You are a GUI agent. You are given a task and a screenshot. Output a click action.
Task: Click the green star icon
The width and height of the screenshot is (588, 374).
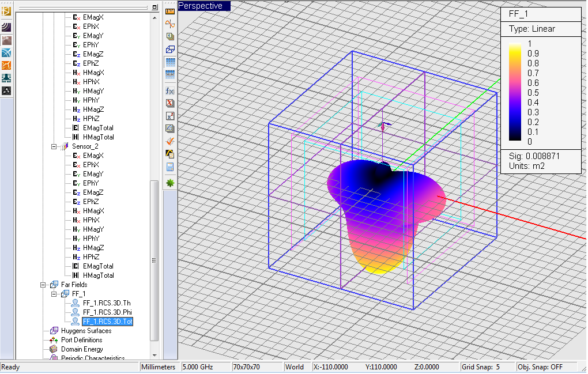point(170,183)
